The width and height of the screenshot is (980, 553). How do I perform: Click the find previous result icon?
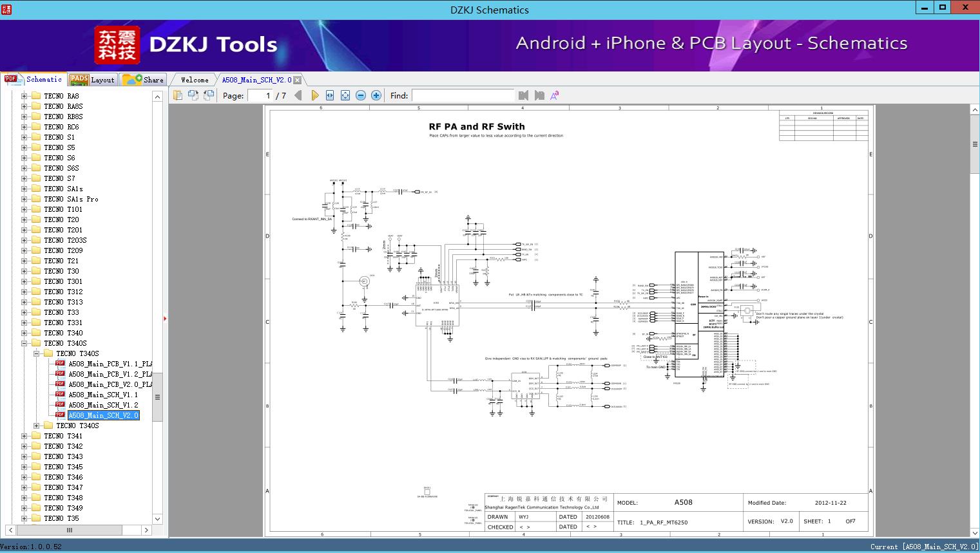523,95
